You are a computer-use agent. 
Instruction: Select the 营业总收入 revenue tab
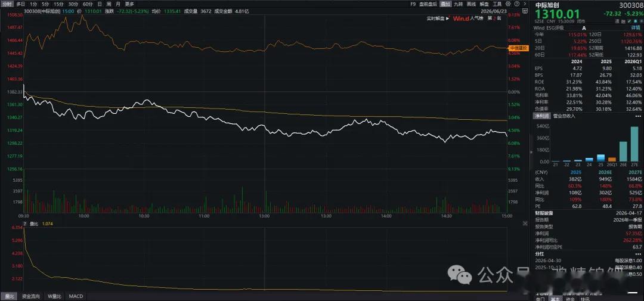(564, 116)
